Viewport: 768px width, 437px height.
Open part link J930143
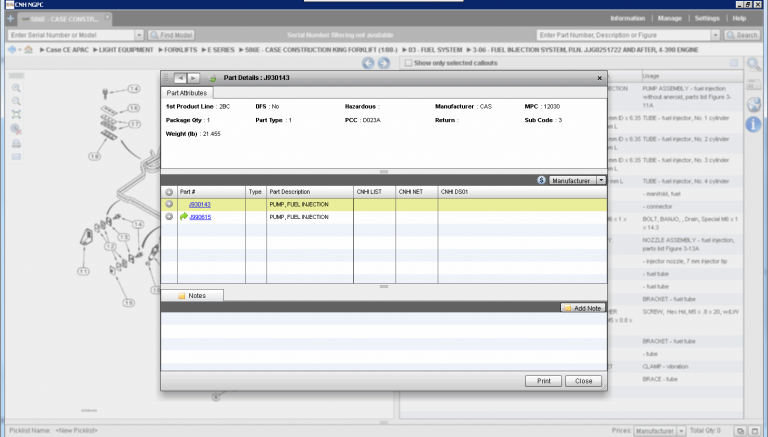click(199, 204)
